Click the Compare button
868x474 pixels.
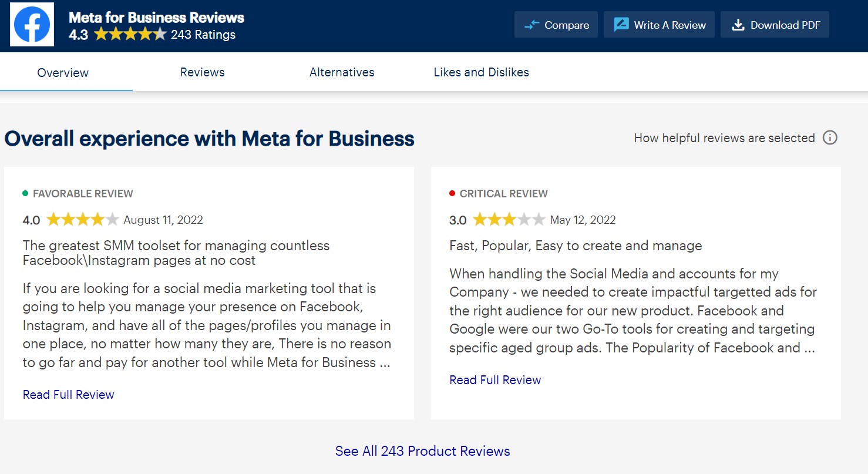pos(556,25)
